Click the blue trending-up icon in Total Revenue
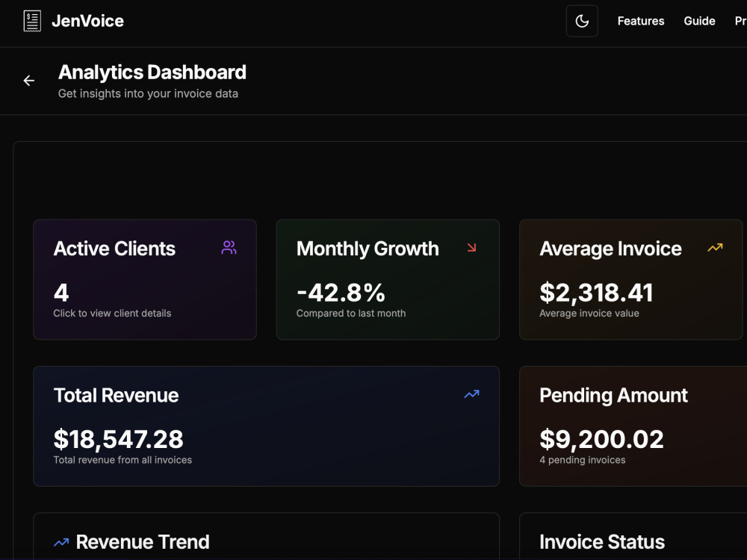 471,394
